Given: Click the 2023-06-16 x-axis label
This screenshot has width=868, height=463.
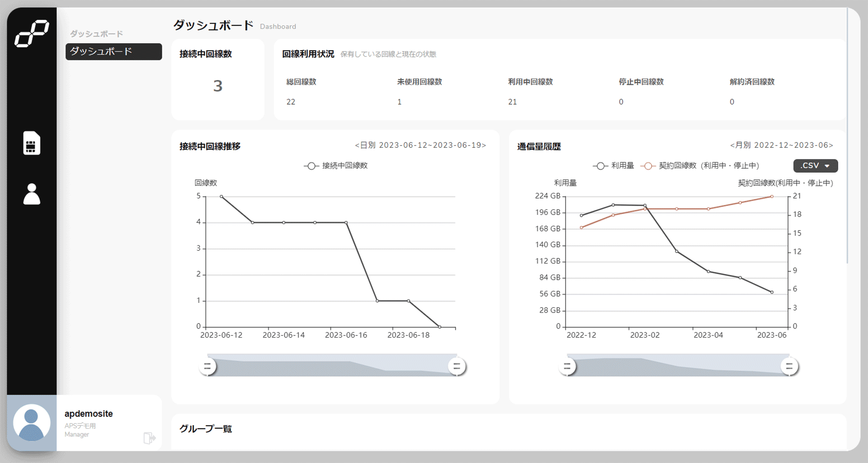Looking at the screenshot, I should click(346, 335).
